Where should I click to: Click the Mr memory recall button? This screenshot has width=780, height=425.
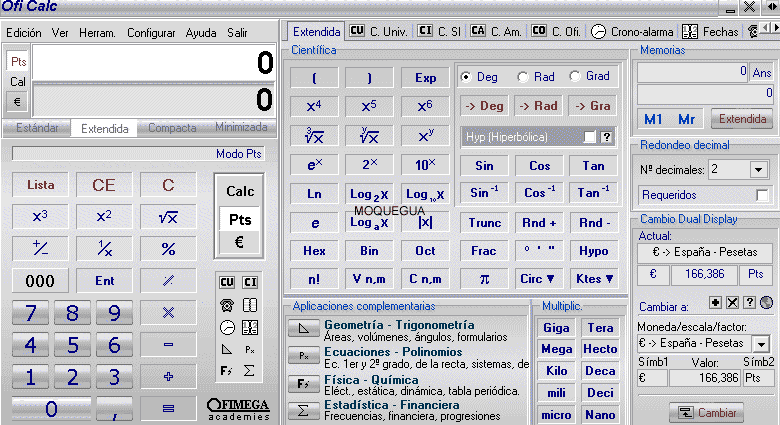pyautogui.click(x=686, y=119)
